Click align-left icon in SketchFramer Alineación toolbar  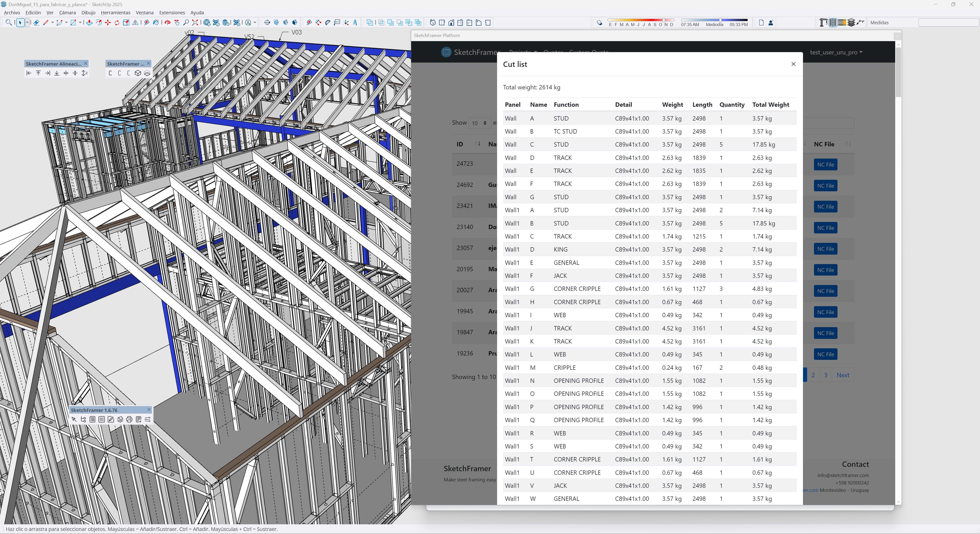coord(29,73)
